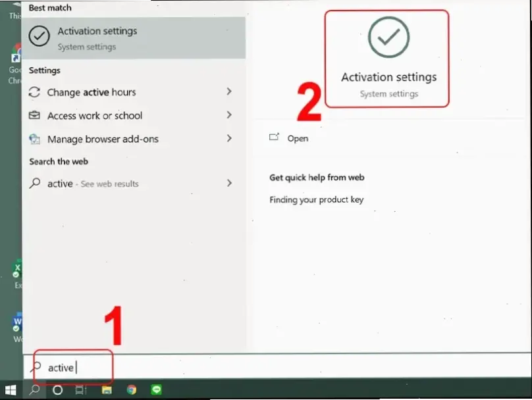532x400 pixels.
Task: Open the LINE app on taskbar
Action: (157, 390)
